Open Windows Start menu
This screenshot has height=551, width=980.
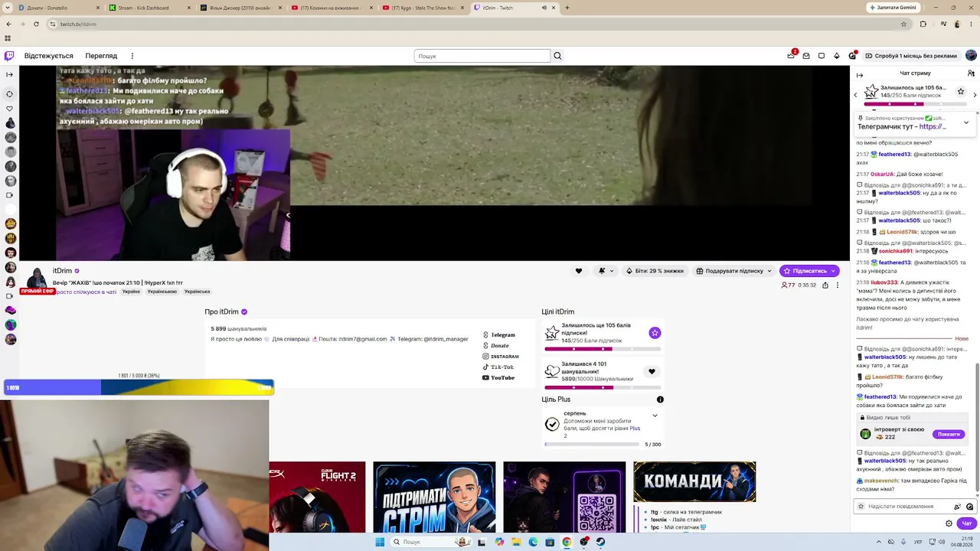tap(380, 542)
